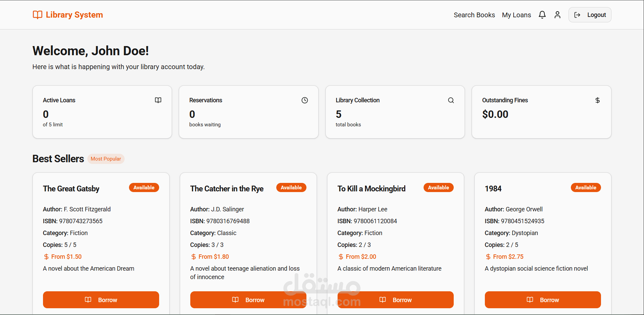Screen dimensions: 644x315
Task: Click the Available badge on The Great Gatsby
Action: point(144,187)
